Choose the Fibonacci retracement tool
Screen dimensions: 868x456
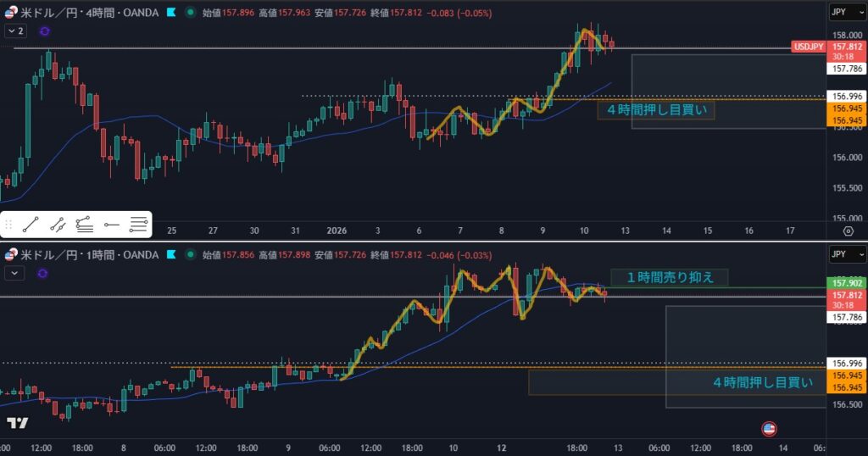(84, 225)
